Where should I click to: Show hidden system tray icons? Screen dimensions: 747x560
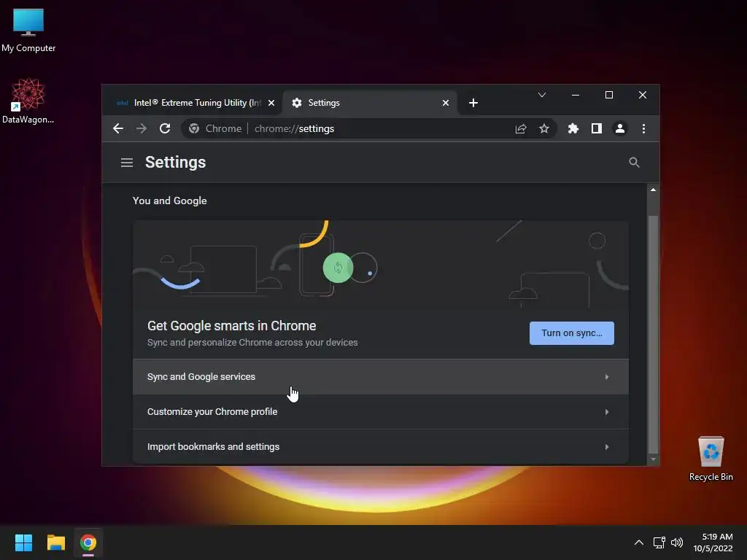[x=639, y=542]
